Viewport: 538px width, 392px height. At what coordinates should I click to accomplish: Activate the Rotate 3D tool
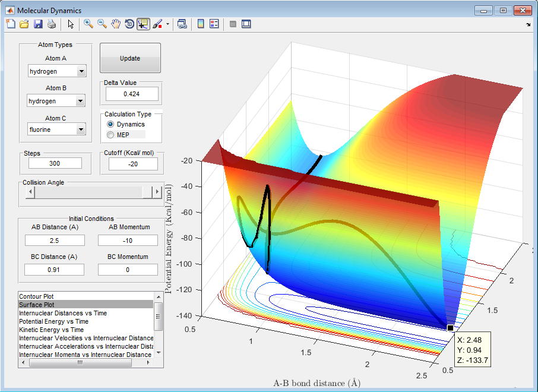[129, 24]
